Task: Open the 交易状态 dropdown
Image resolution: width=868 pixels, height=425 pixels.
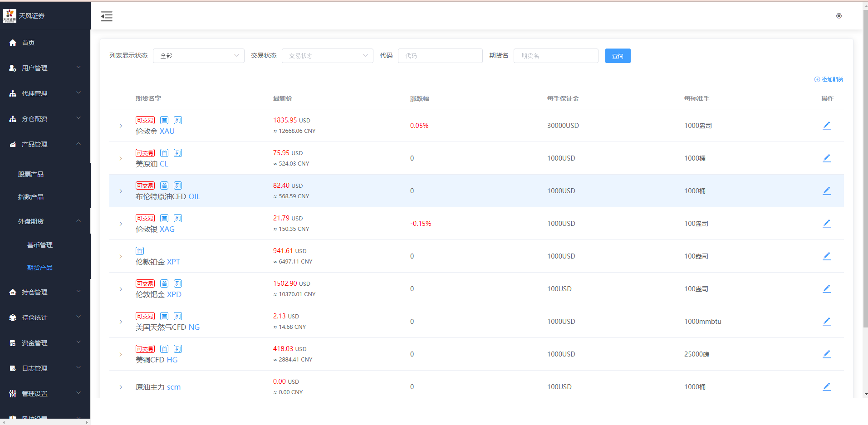Action: pyautogui.click(x=327, y=56)
